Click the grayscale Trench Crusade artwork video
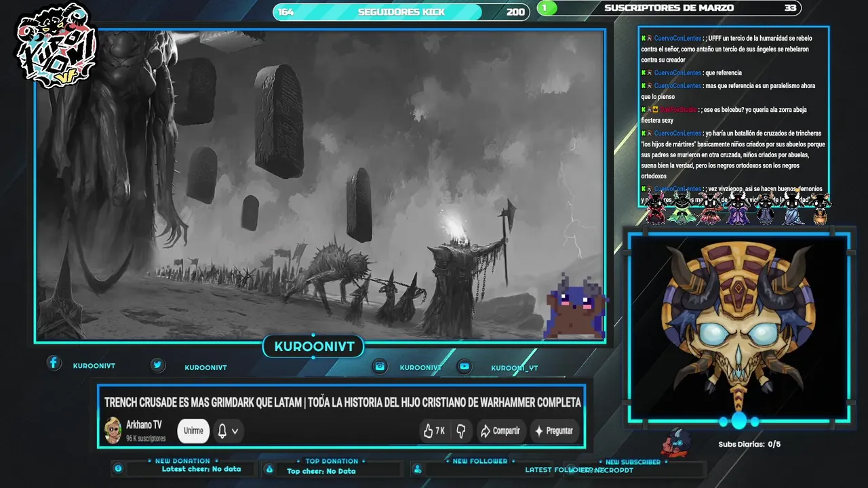 320,185
